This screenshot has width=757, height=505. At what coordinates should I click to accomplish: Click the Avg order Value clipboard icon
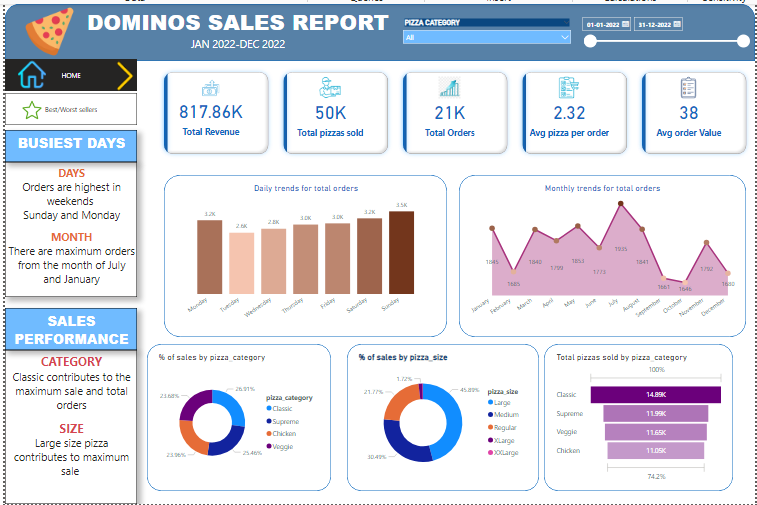point(688,88)
